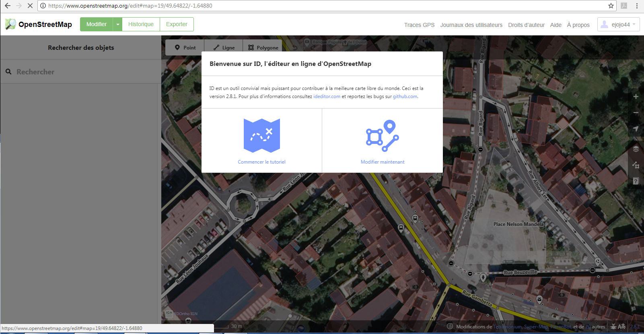Click the Rue Gambetta street label
The height and width of the screenshot is (334, 644).
477,298
